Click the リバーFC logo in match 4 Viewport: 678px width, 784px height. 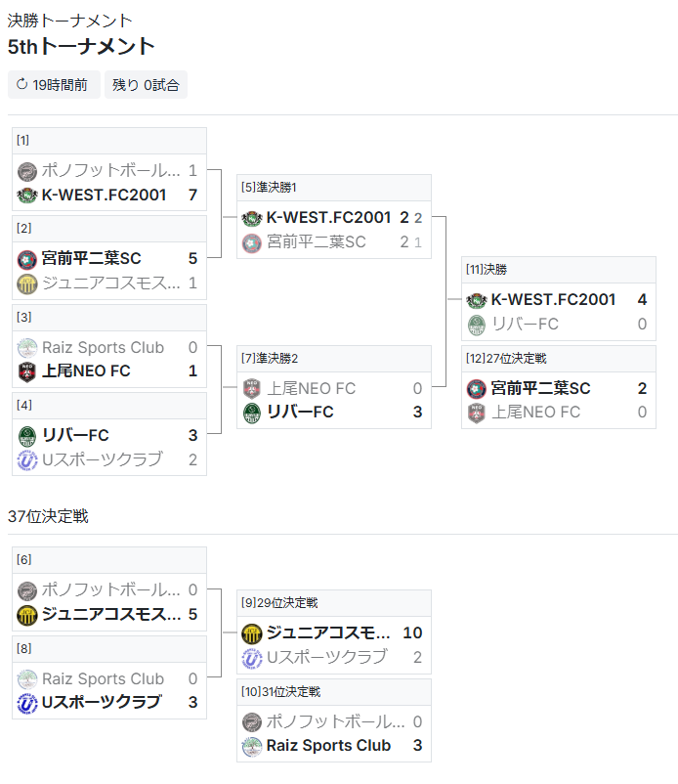pos(27,436)
